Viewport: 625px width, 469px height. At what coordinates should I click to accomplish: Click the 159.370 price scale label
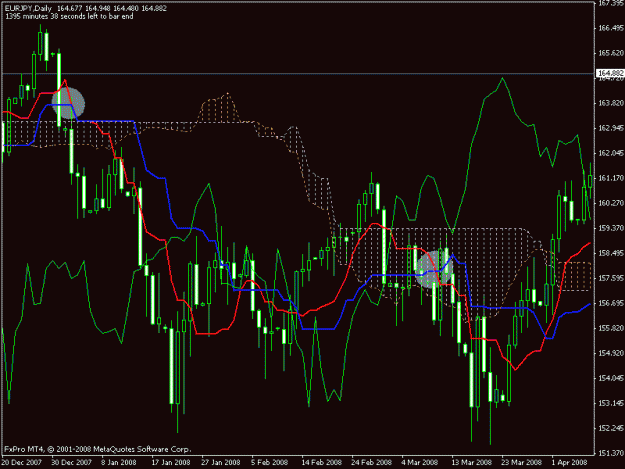611,228
